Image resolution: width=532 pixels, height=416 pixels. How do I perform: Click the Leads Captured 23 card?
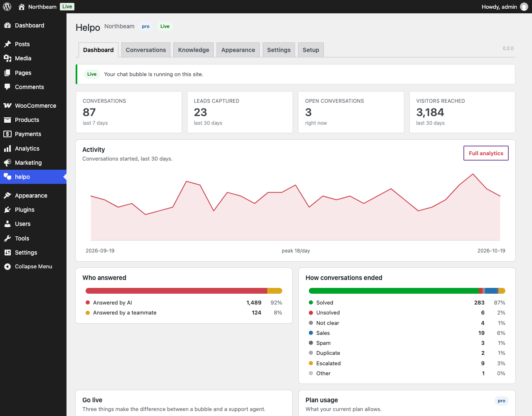[x=240, y=112]
